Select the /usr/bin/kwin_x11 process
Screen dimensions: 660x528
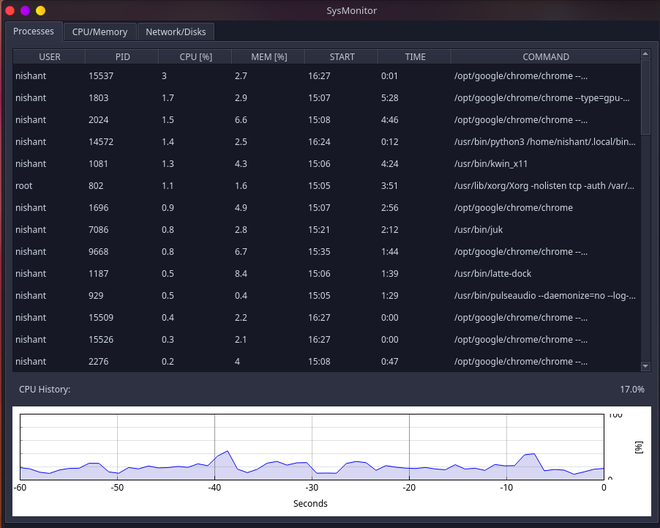(x=327, y=163)
